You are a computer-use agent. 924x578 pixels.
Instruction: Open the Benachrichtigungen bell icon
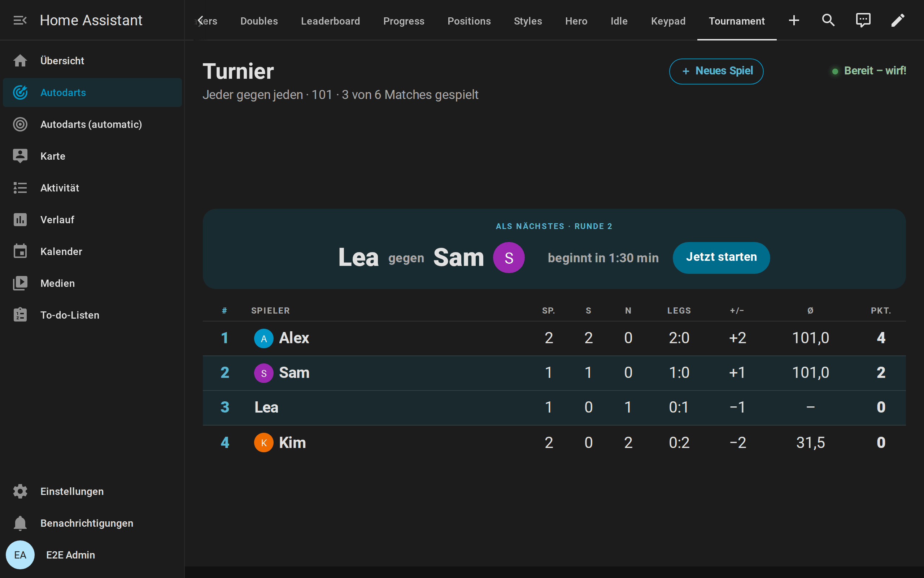(x=20, y=523)
